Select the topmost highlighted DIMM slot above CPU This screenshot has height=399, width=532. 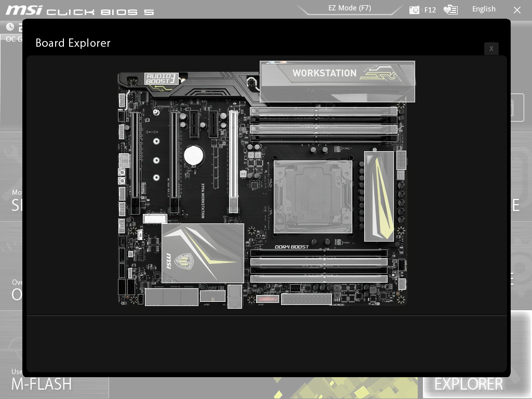coord(324,111)
